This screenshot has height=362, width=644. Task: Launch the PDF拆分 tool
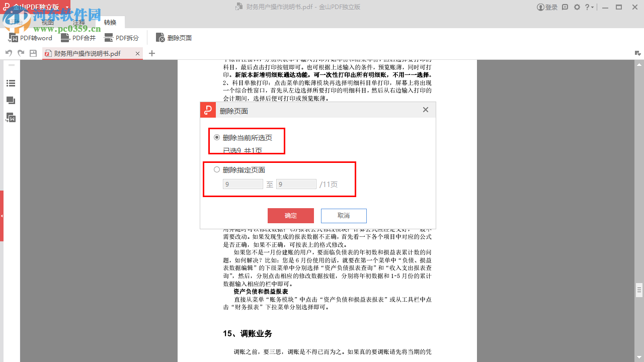click(122, 38)
